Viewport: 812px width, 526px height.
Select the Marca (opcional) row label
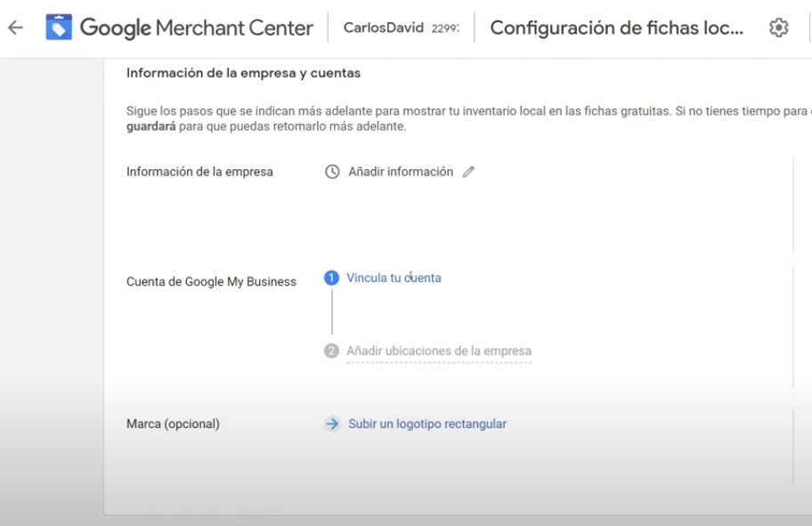[173, 424]
